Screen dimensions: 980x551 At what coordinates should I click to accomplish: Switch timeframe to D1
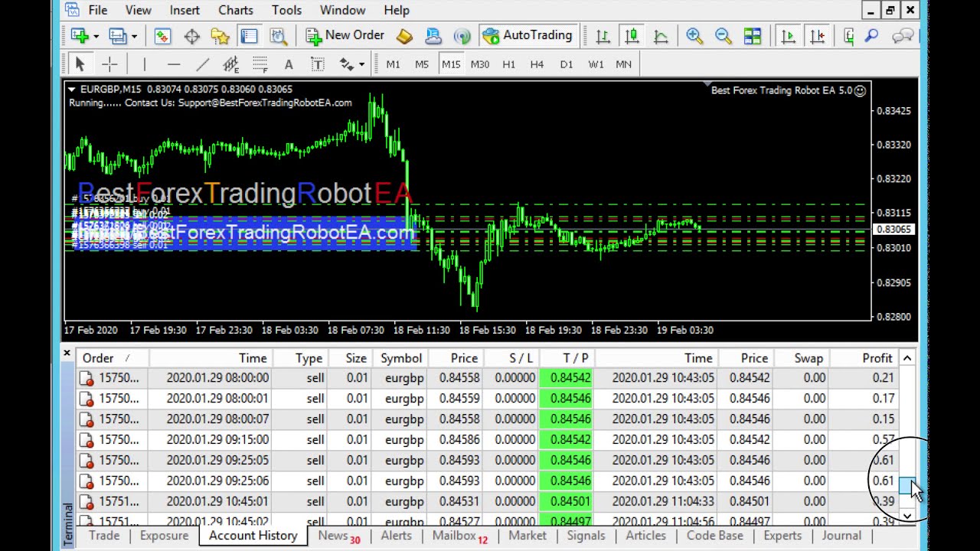(567, 64)
